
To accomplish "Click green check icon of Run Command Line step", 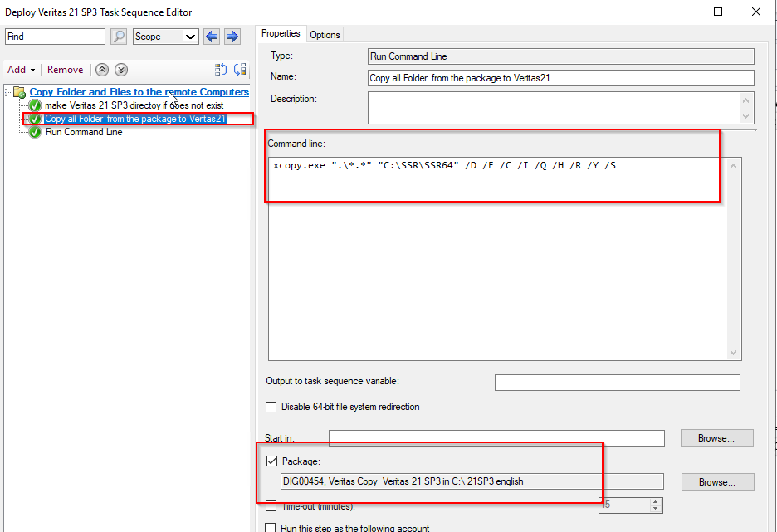I will point(35,132).
